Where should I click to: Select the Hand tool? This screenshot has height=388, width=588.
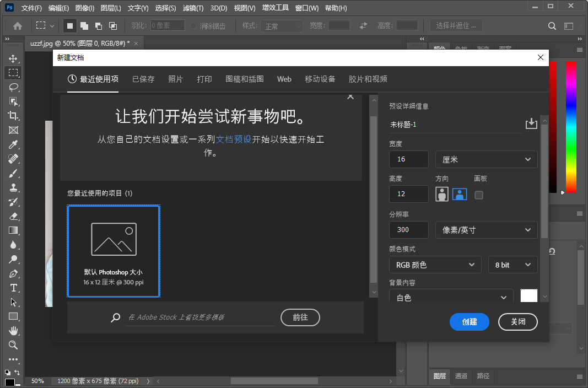(x=13, y=331)
